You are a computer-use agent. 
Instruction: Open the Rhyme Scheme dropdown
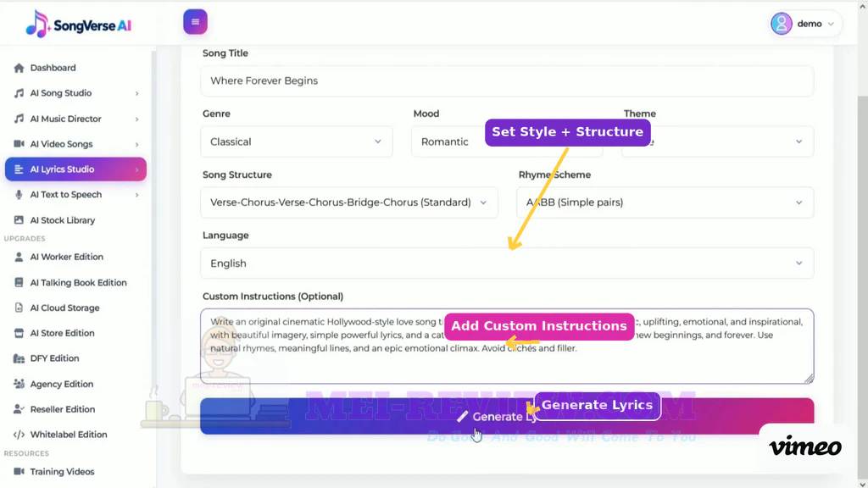tap(665, 202)
